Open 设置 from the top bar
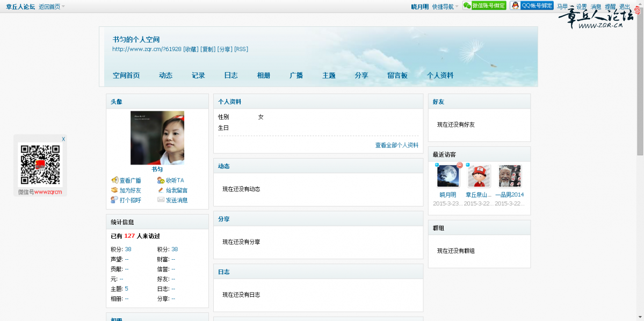 [x=582, y=6]
